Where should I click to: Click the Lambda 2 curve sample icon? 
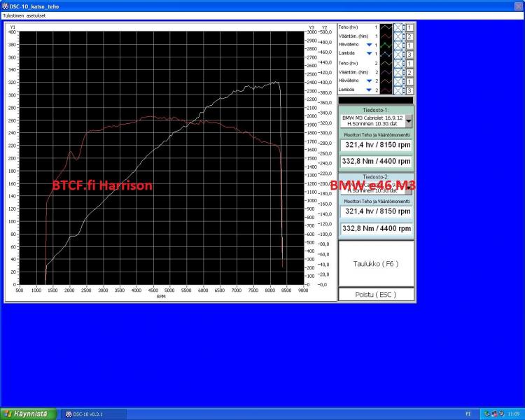pyautogui.click(x=385, y=90)
